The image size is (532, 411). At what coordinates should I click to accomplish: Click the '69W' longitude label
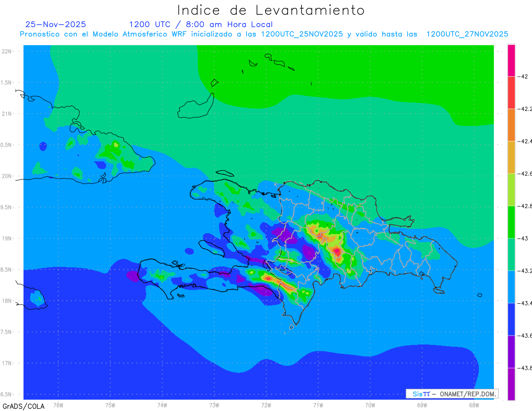[x=422, y=405]
